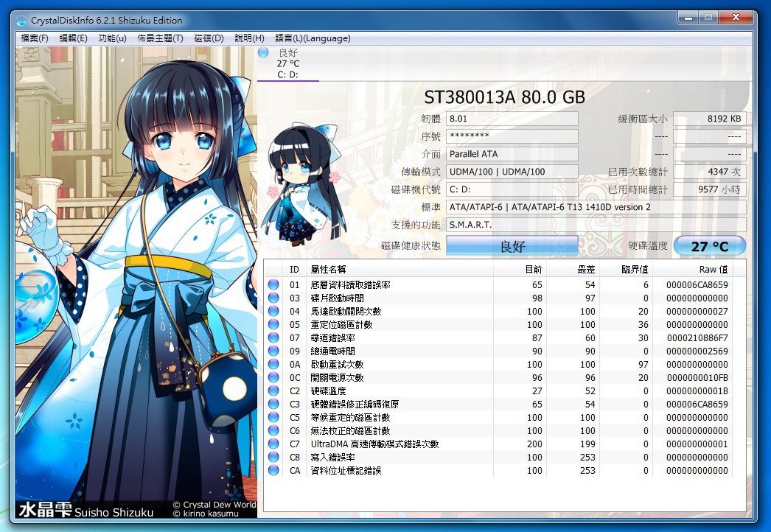Click the status orb for attribute 05
Image resolution: width=771 pixels, height=532 pixels.
(x=273, y=324)
